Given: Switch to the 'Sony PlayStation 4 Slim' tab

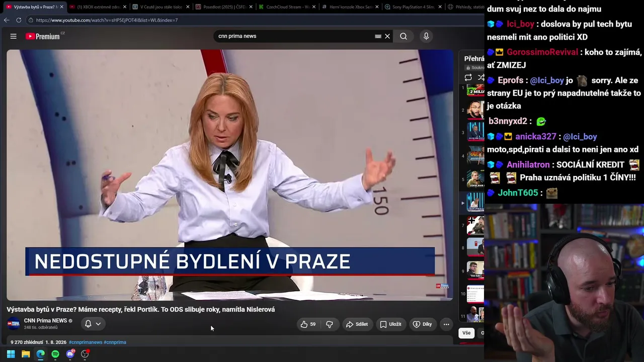Looking at the screenshot, I should (x=413, y=7).
